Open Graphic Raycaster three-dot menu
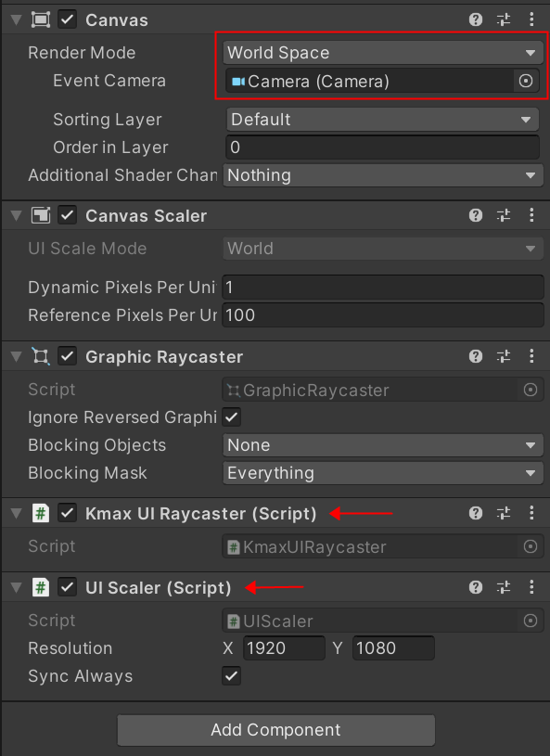 click(531, 356)
